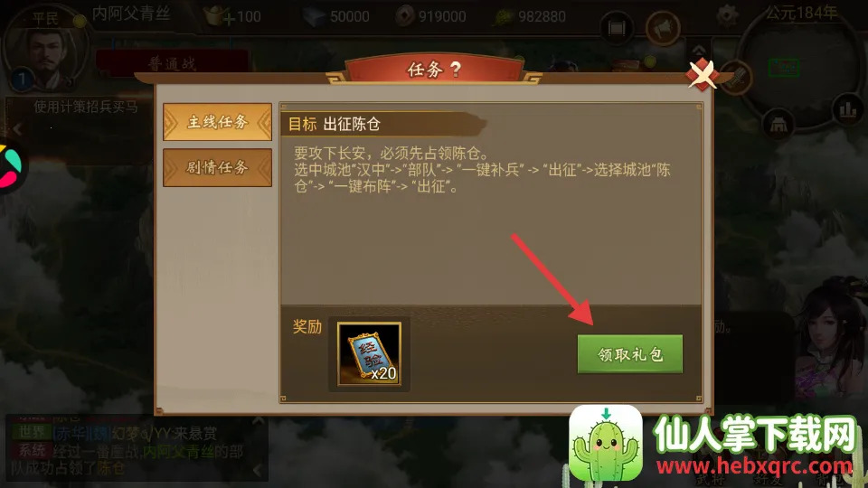Tap the 使用计策招兵买马 hint text
Screen dimensions: 868x488
coord(86,107)
